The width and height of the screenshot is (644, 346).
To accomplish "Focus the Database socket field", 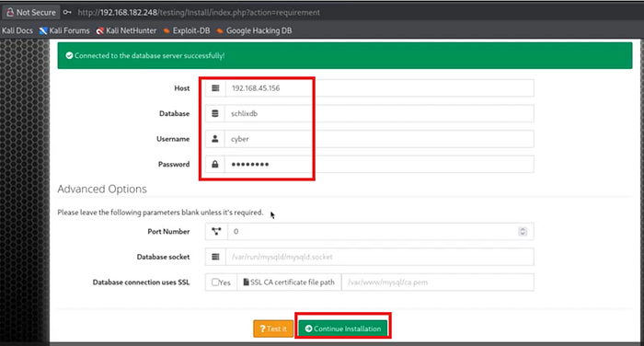I will 379,257.
